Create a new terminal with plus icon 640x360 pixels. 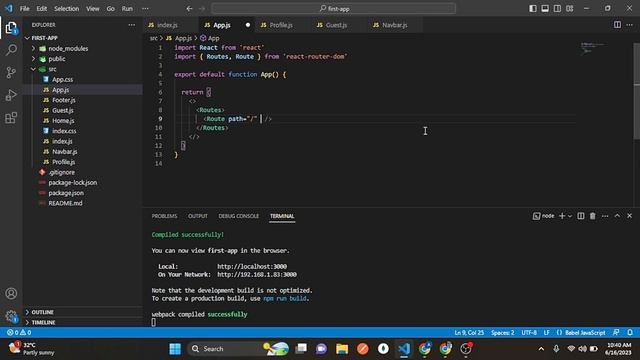tap(562, 216)
